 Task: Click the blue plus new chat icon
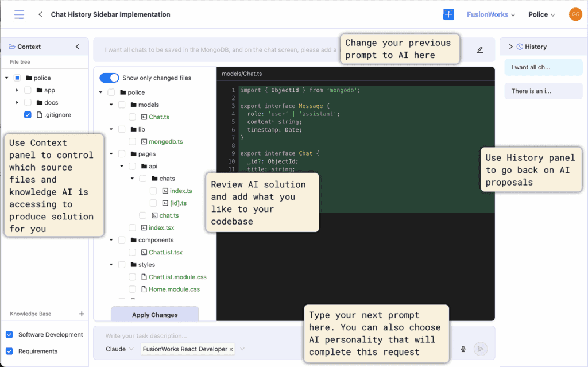click(x=448, y=14)
